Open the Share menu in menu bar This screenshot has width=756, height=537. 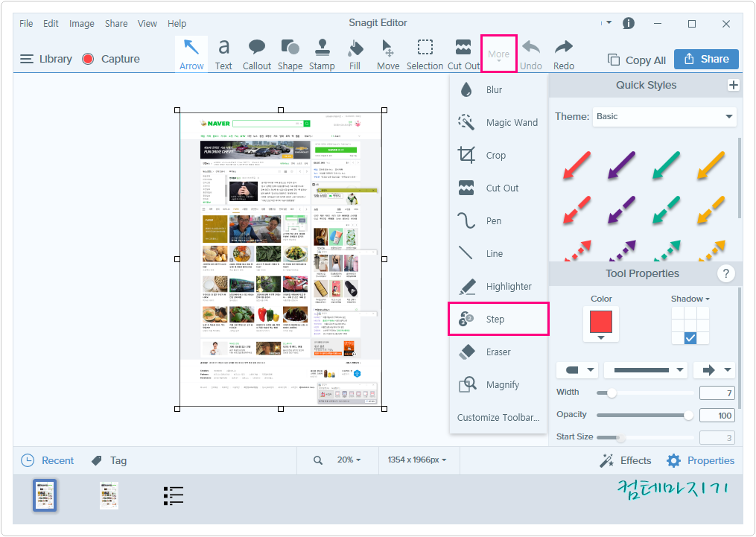116,23
